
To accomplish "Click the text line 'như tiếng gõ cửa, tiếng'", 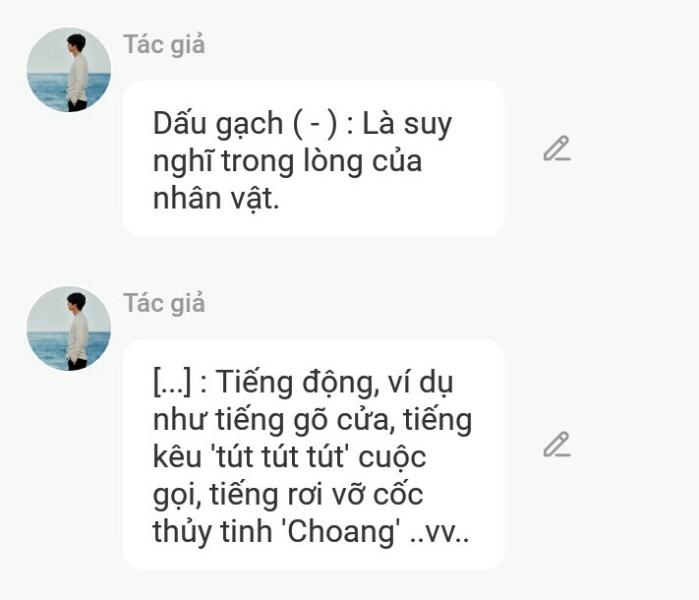I will 312,420.
